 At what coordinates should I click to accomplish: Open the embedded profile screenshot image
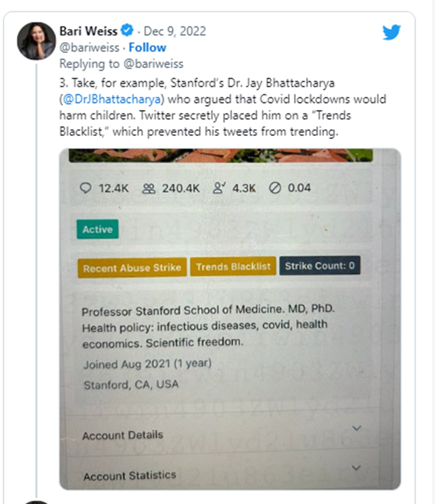[x=230, y=319]
